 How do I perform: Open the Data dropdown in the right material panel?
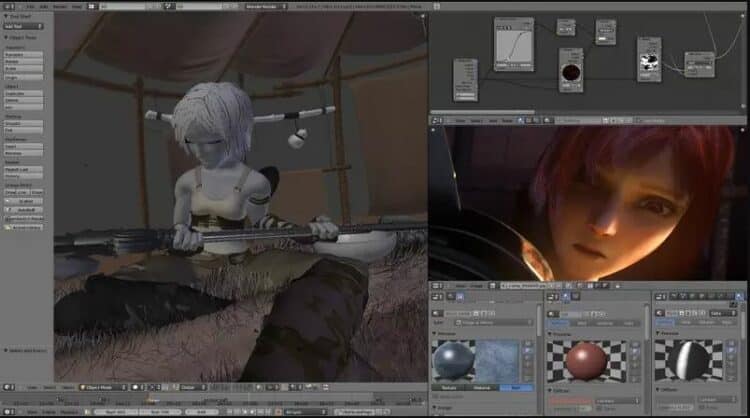tap(723, 313)
